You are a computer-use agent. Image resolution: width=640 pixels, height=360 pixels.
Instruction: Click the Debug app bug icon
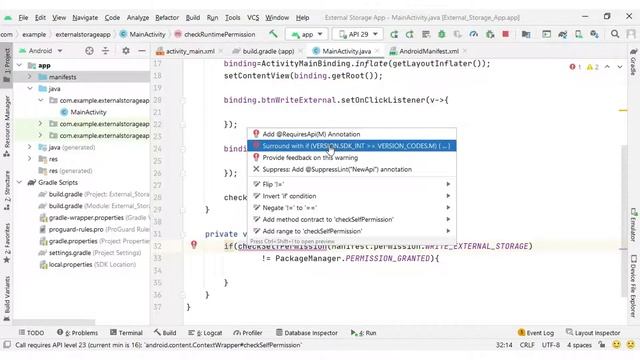(442, 34)
